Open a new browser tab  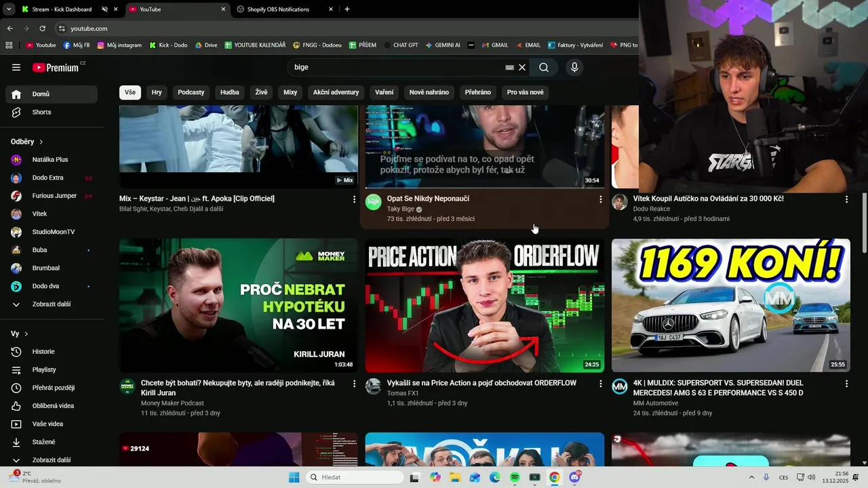pyautogui.click(x=347, y=9)
